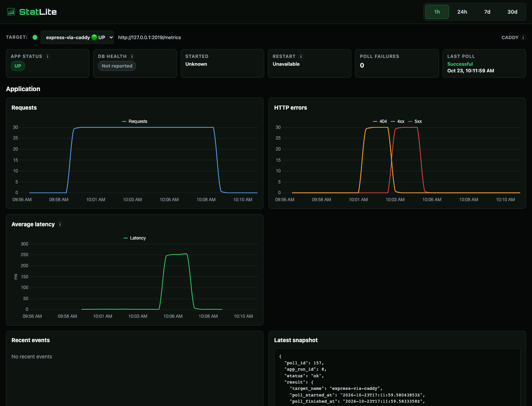This screenshot has height=406, width=532.
Task: Click the Oct 23, 10:11:59 AM timestamp
Action: (x=471, y=71)
